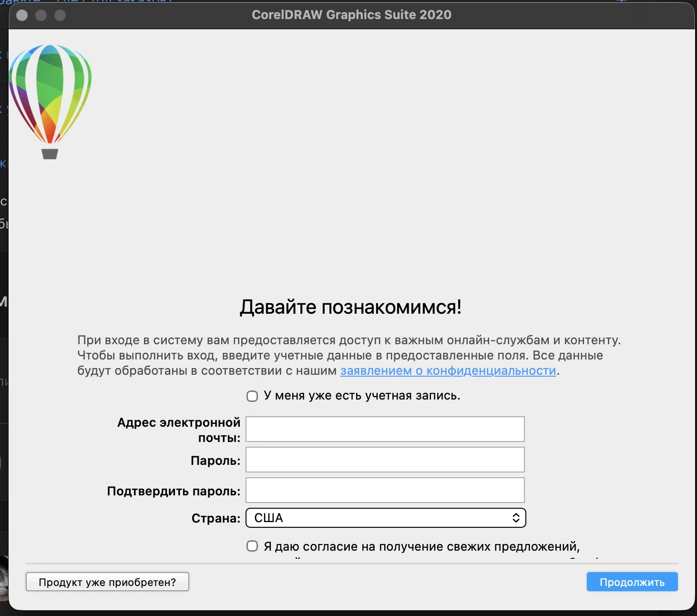697x616 pixels.
Task: Focus the email address input field
Action: coord(385,429)
